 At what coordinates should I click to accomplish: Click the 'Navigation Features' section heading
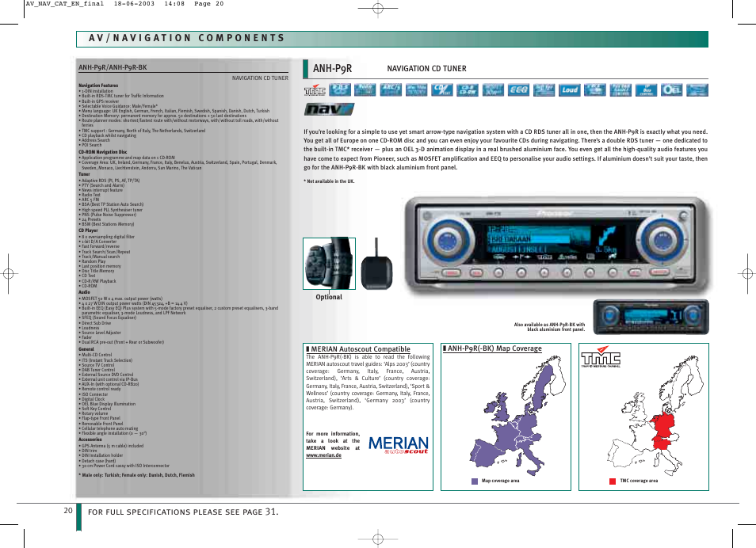(98, 86)
